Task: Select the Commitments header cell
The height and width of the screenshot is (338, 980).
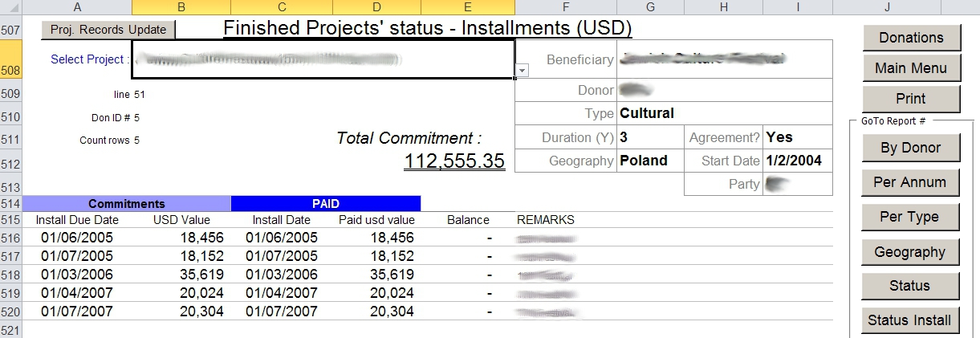Action: [x=127, y=204]
